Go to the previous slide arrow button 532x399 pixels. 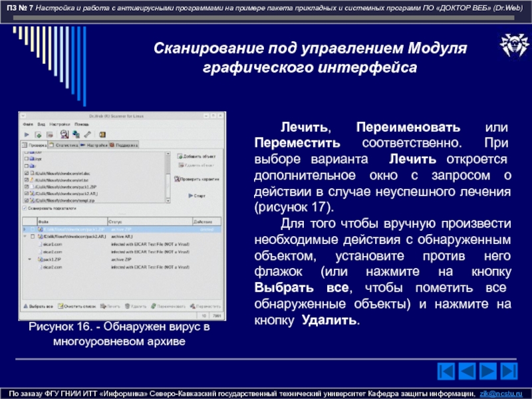point(467,371)
